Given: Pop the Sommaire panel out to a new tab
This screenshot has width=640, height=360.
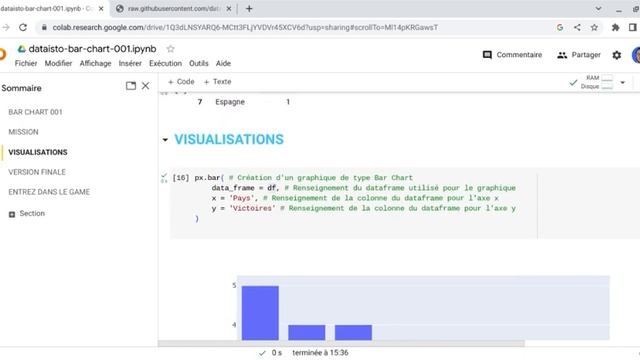Looking at the screenshot, I should click(131, 86).
